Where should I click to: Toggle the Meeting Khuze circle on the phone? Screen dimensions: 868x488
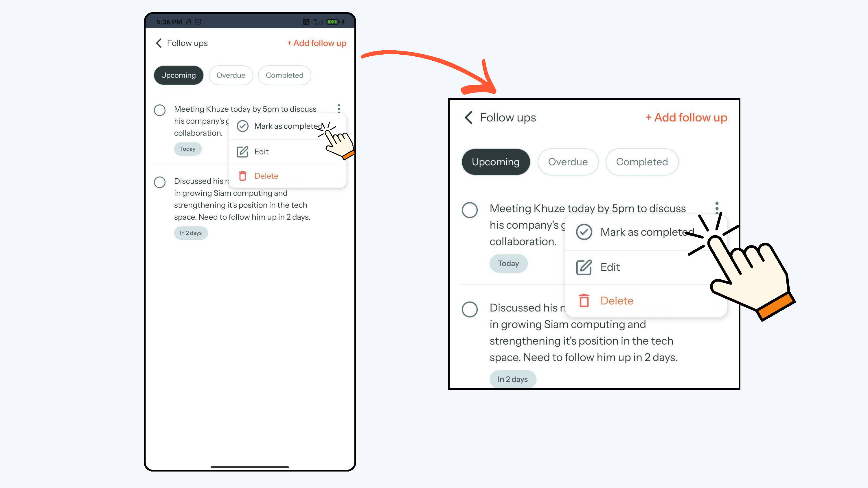[x=159, y=110]
